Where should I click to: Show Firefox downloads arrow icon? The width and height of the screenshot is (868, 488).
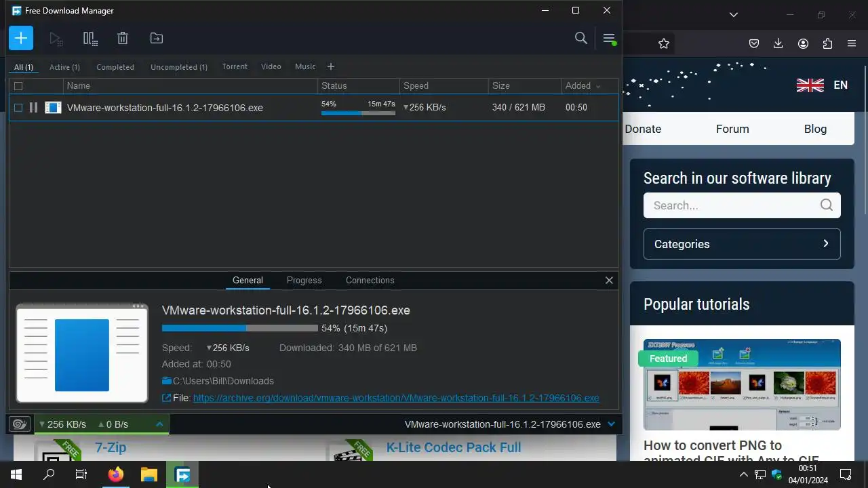[778, 43]
